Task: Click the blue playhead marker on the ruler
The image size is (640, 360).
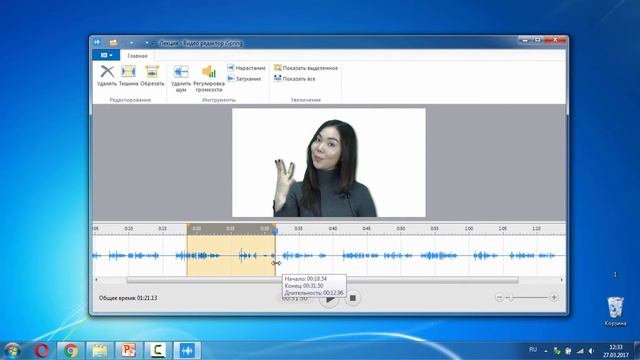Action: coord(275,230)
